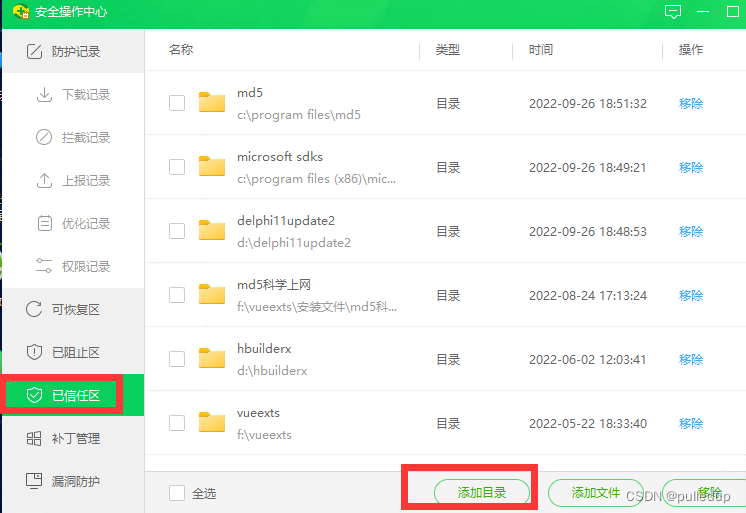Screen dimensions: 746x513
Task: Open 下载记录 in sidebar
Action: (x=73, y=94)
